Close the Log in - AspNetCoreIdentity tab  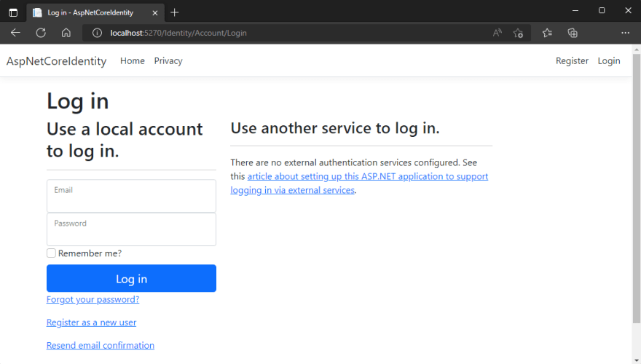coord(155,12)
